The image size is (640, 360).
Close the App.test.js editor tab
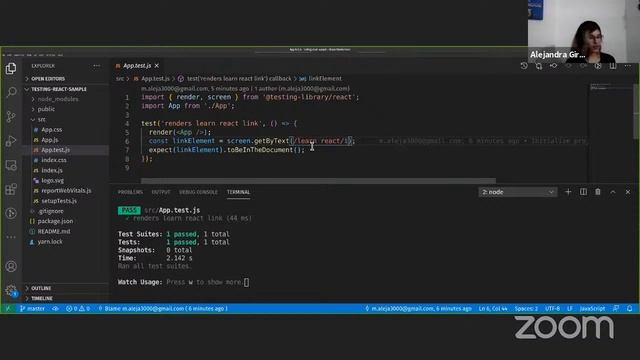157,65
